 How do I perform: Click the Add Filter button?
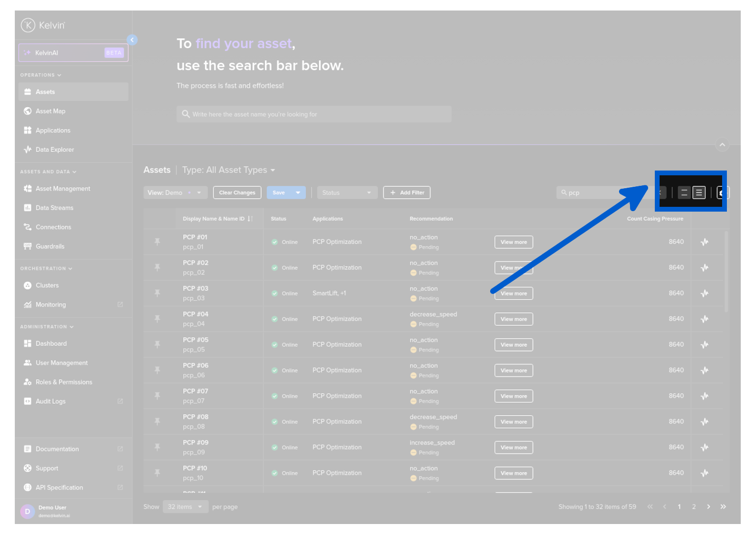click(407, 193)
